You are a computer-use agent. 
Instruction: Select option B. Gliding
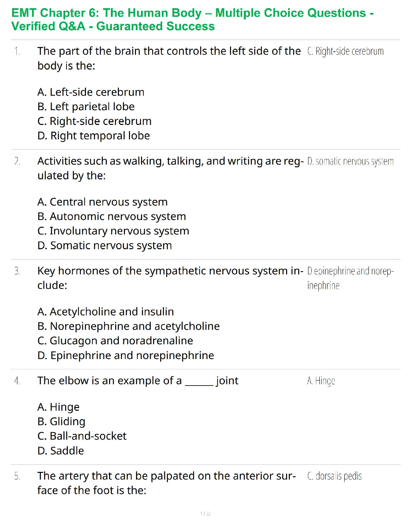61,422
